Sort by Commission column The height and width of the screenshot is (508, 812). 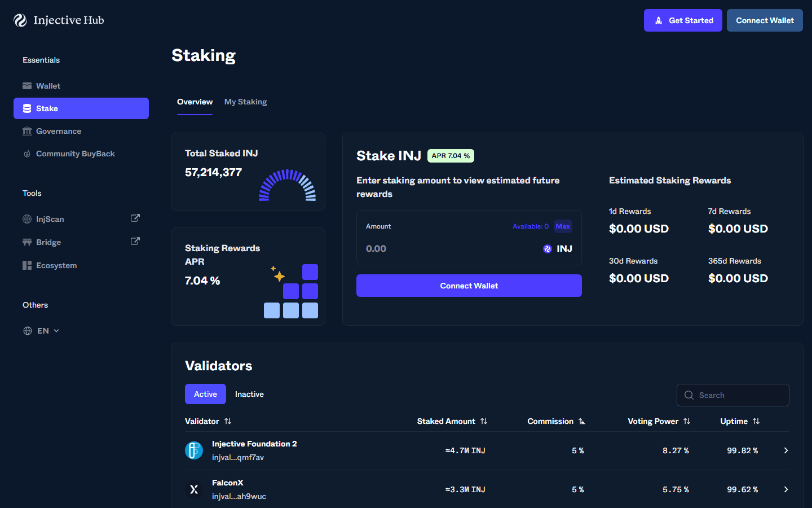tap(557, 421)
